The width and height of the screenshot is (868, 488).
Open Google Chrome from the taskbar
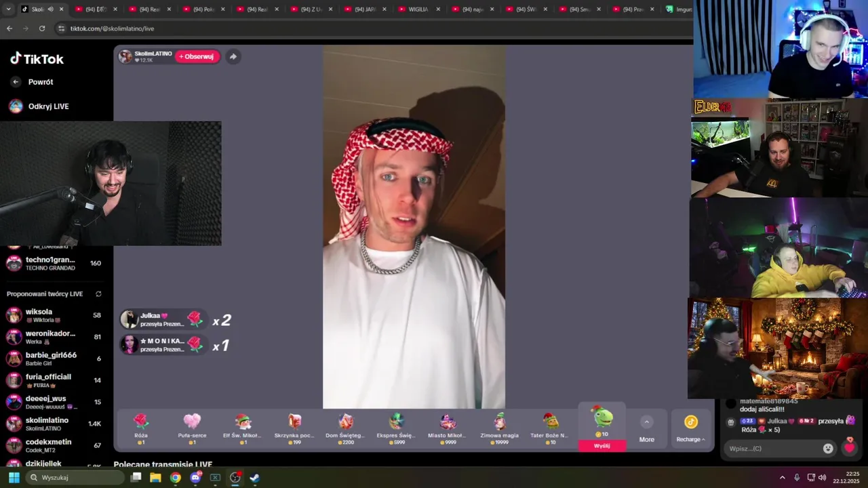[176, 478]
